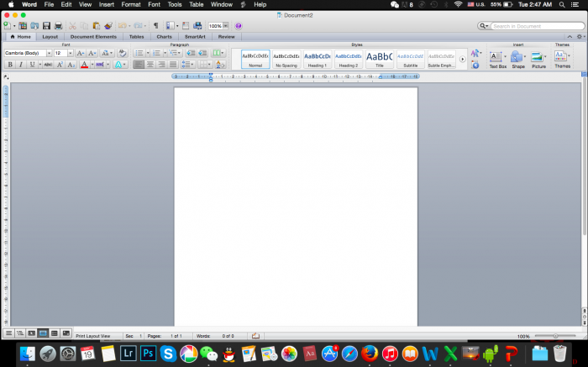Open the Format menu in menu bar
The image size is (588, 367).
point(131,4)
